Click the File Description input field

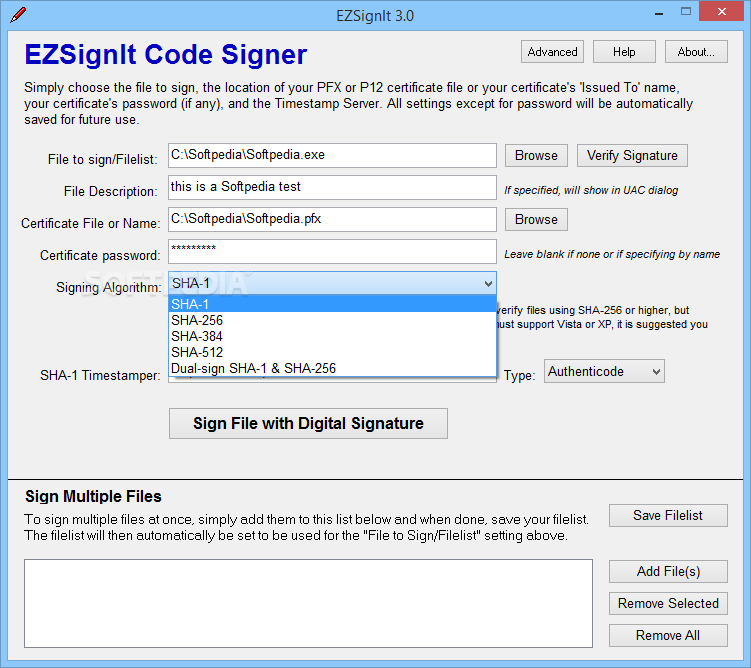point(332,187)
